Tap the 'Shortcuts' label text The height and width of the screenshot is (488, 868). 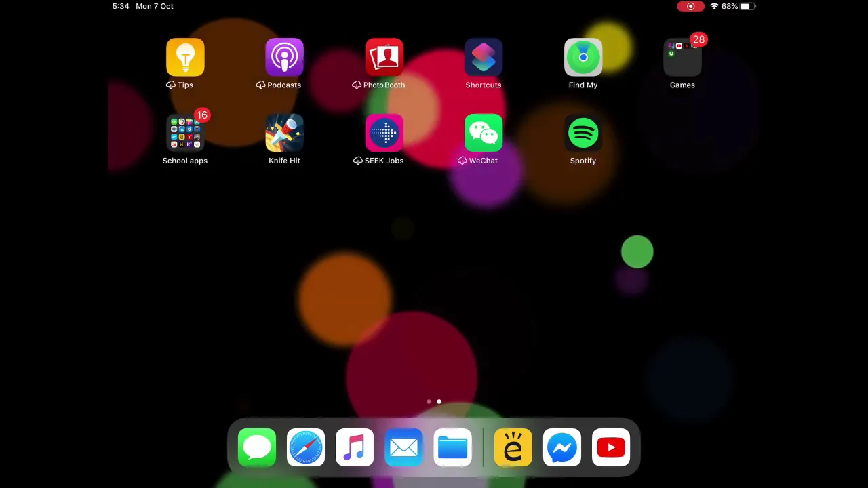[484, 85]
